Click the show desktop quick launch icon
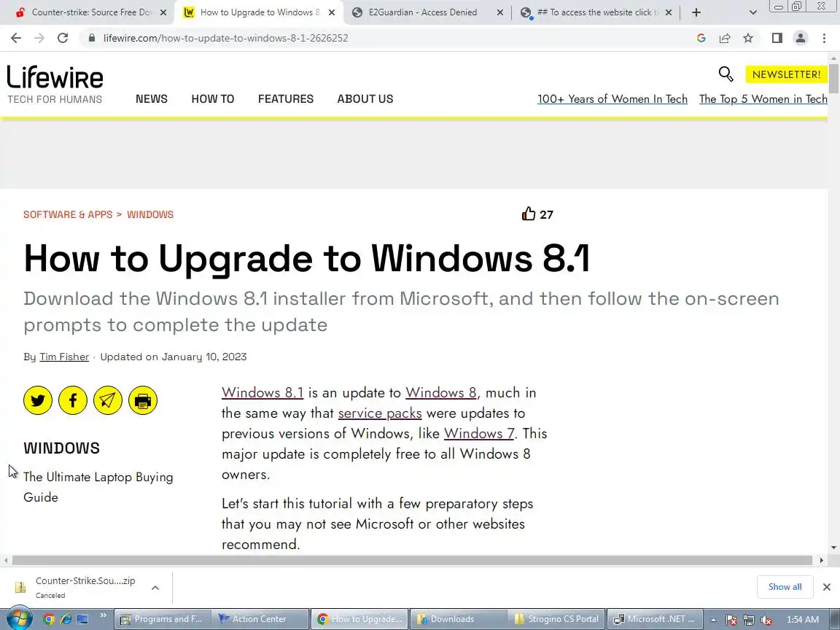 pyautogui.click(x=82, y=619)
